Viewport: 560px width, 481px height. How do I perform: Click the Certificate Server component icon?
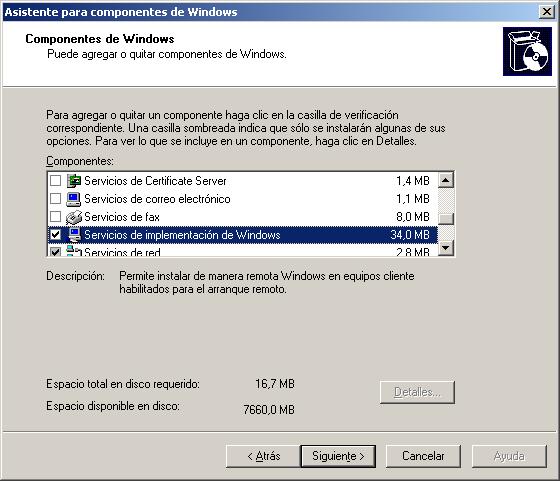[74, 181]
